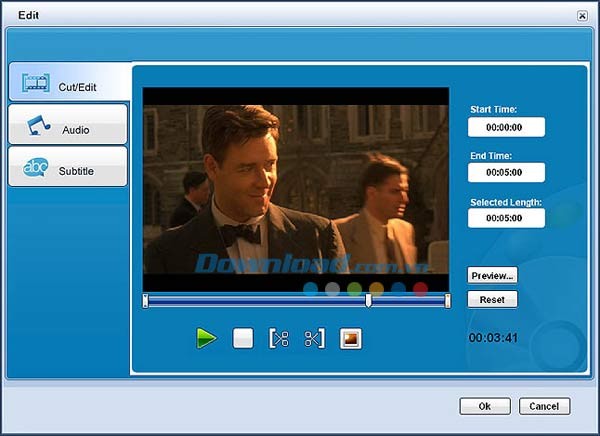This screenshot has width=600, height=436.
Task: Click the Selected Length field
Action: pos(506,218)
